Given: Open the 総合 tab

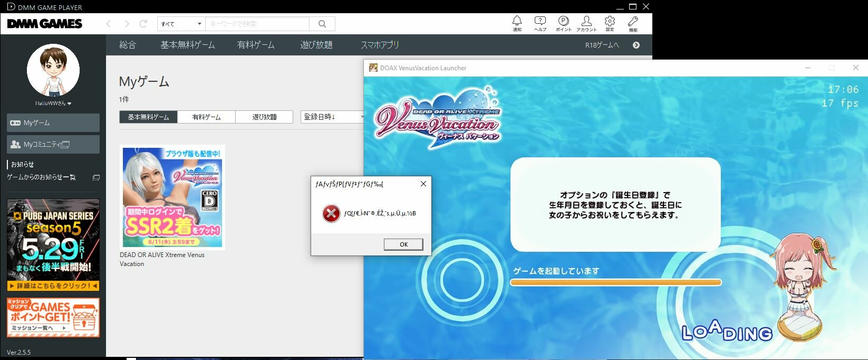Looking at the screenshot, I should 128,45.
